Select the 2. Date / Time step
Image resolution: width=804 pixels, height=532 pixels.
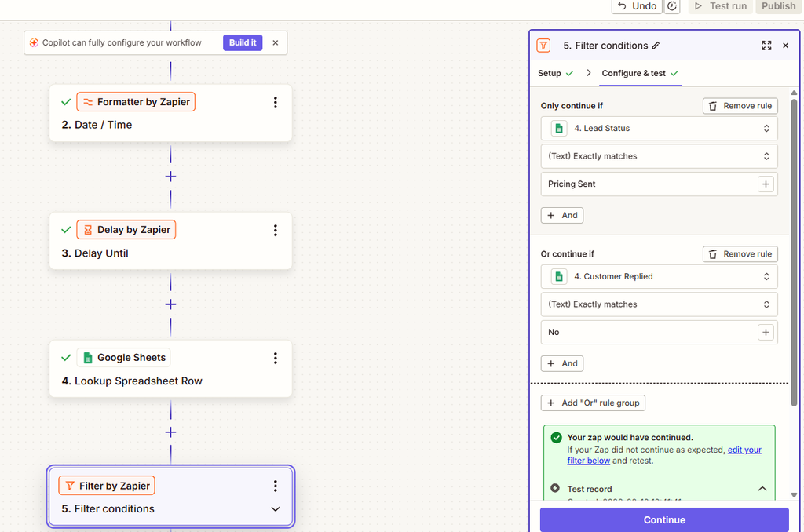(x=170, y=113)
